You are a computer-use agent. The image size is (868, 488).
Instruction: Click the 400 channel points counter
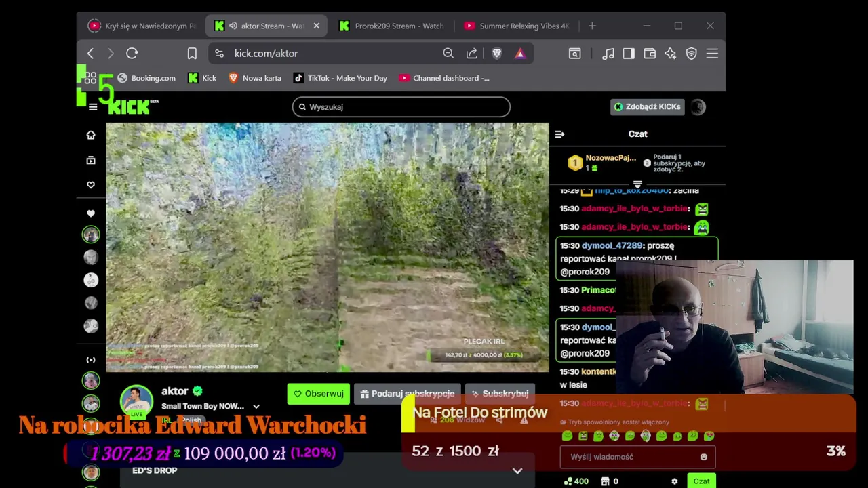tap(576, 481)
